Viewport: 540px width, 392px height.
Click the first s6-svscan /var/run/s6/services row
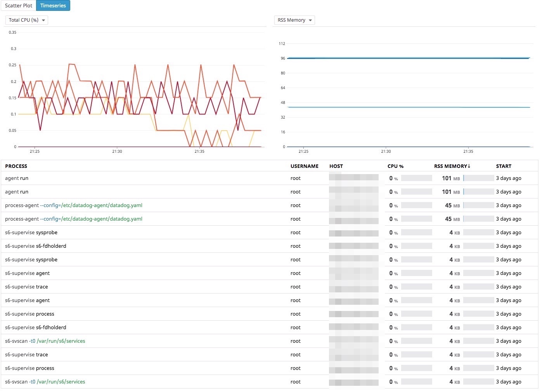click(45, 341)
